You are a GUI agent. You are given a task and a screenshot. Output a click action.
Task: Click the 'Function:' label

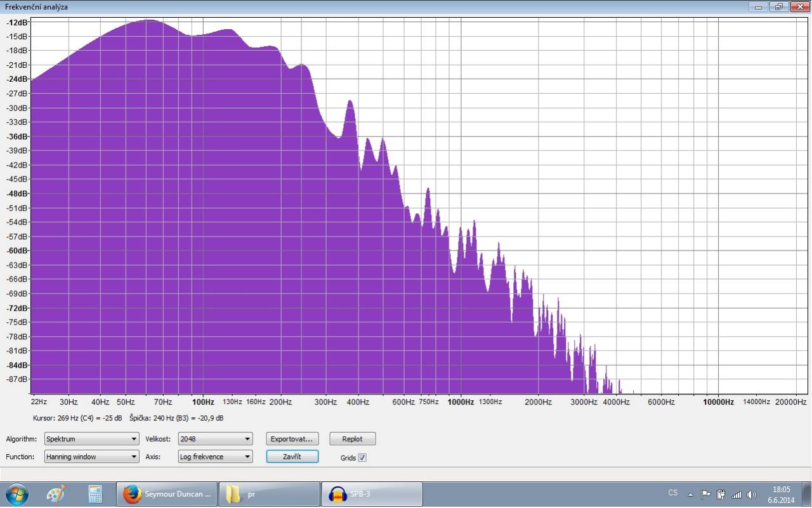click(20, 457)
